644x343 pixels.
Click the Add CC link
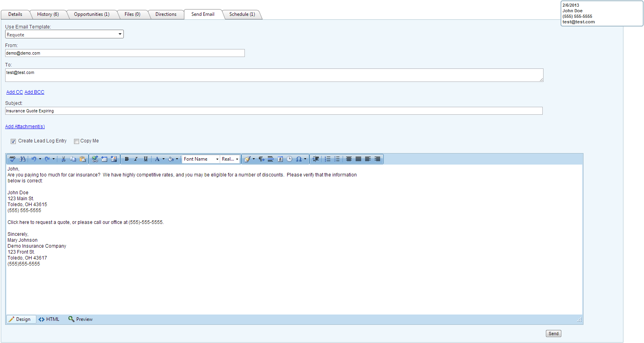point(15,92)
